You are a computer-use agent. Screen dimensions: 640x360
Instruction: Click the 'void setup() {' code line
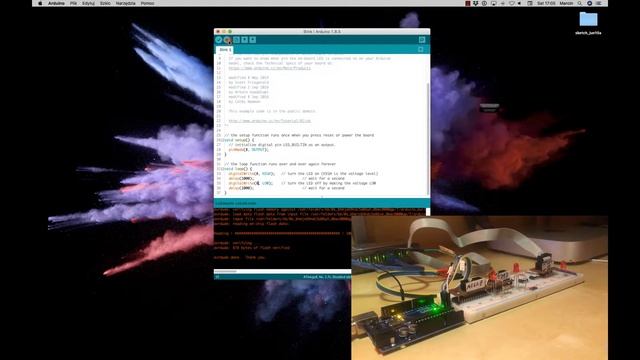coord(239,140)
